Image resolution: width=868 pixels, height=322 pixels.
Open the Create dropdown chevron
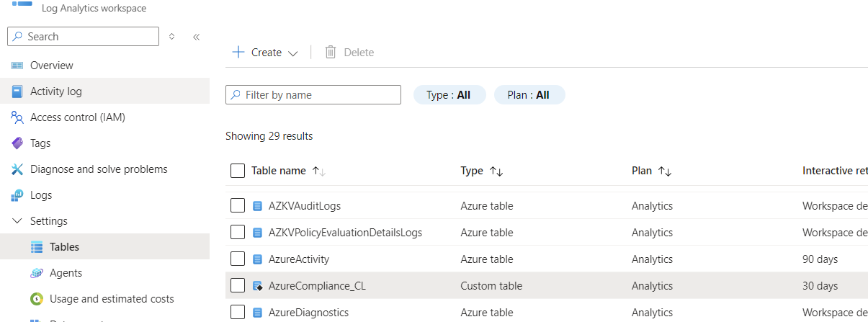292,53
